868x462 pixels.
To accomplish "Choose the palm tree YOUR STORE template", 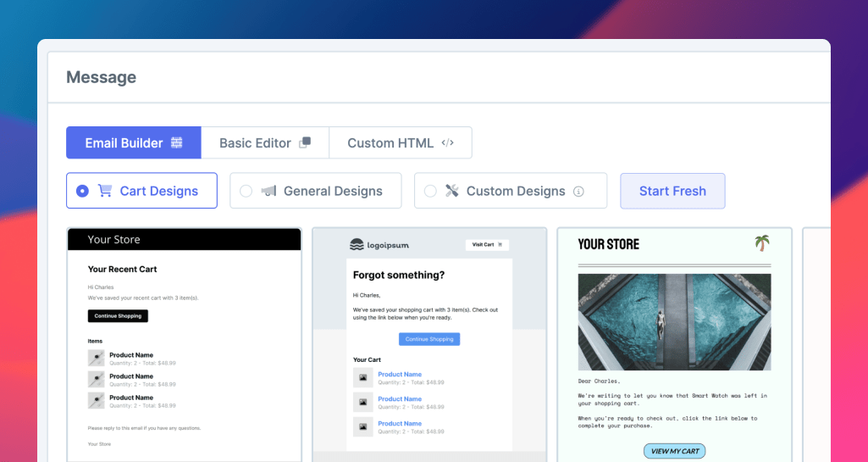I will click(674, 344).
